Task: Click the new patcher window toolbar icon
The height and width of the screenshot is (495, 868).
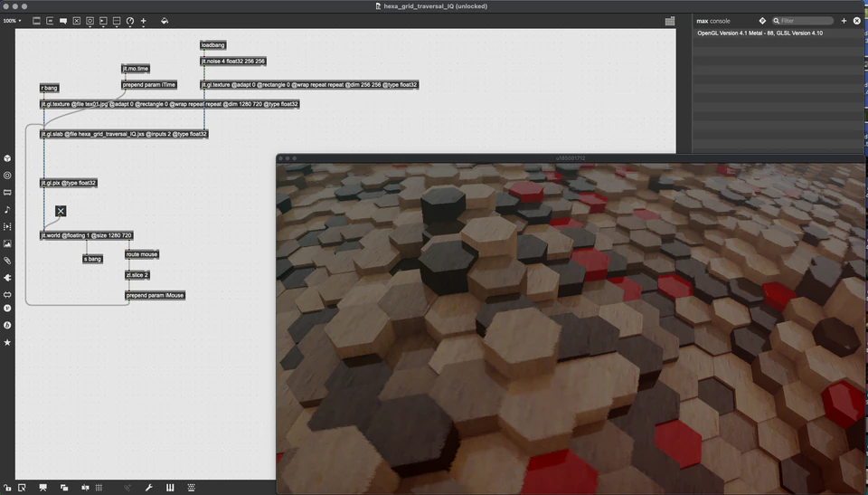Action: pyautogui.click(x=36, y=21)
